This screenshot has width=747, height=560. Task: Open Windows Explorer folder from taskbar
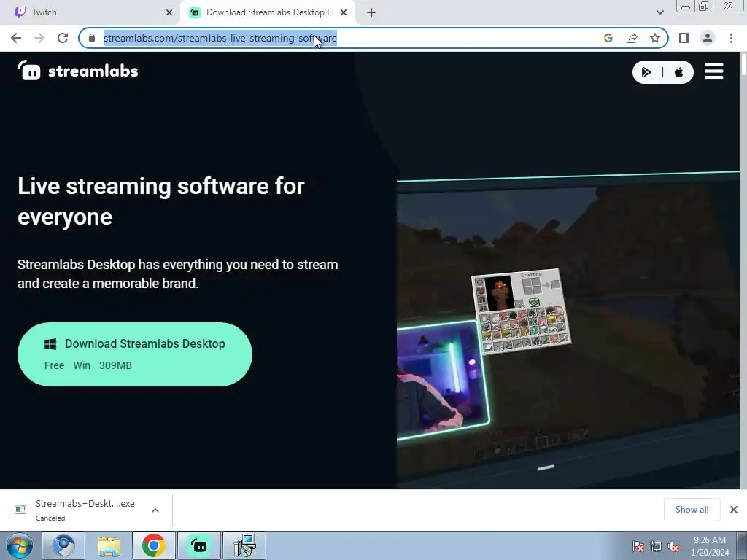point(109,545)
